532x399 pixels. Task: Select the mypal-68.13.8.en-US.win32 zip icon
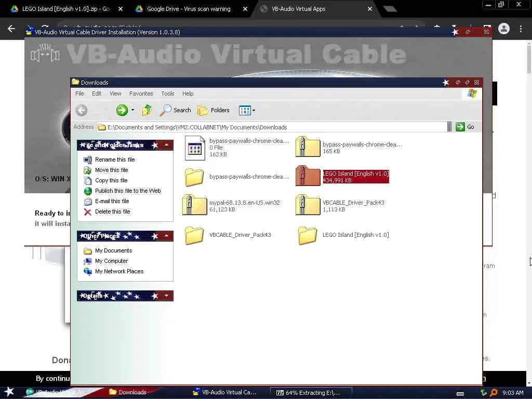click(x=194, y=205)
